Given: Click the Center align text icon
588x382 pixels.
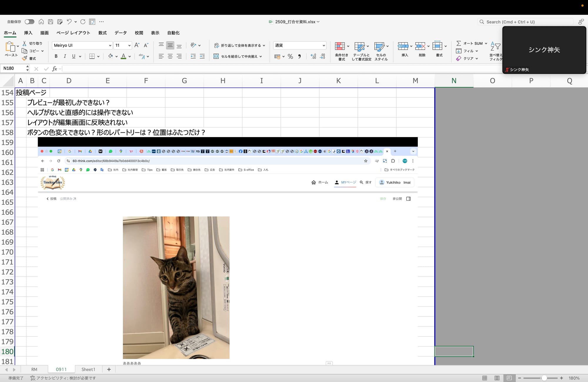Looking at the screenshot, I should pyautogui.click(x=170, y=56).
